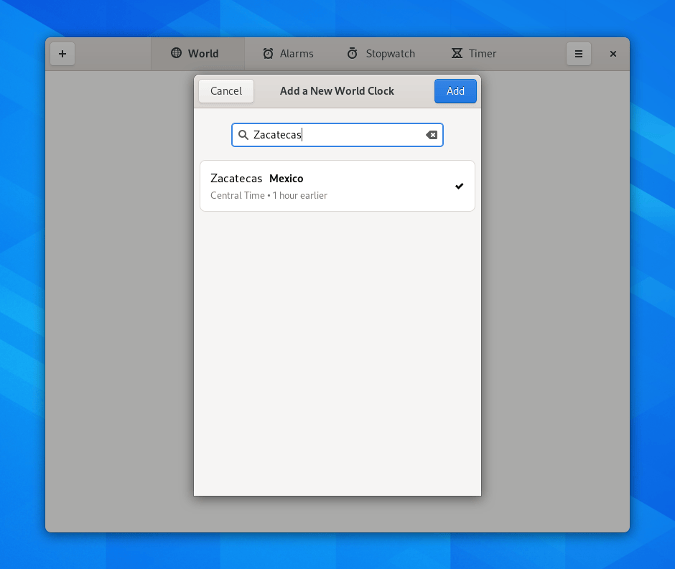Open the hamburger main menu
Viewport: 675px width, 569px height.
tap(578, 54)
